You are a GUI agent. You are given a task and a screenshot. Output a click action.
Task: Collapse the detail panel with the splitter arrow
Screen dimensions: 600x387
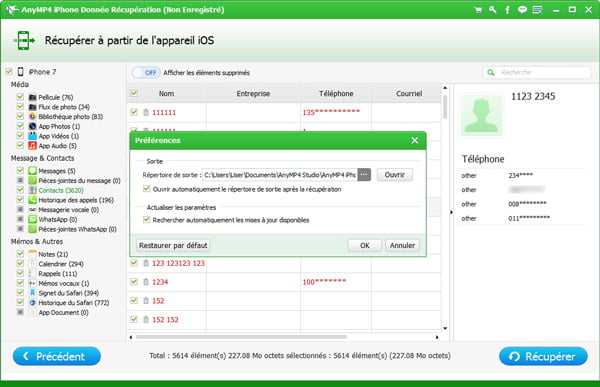click(x=451, y=212)
